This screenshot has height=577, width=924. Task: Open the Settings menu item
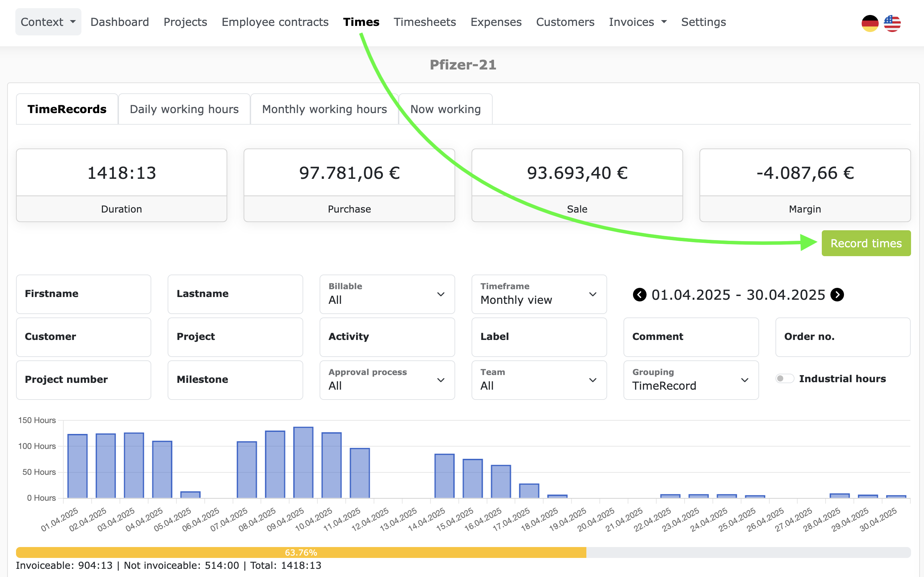703,22
